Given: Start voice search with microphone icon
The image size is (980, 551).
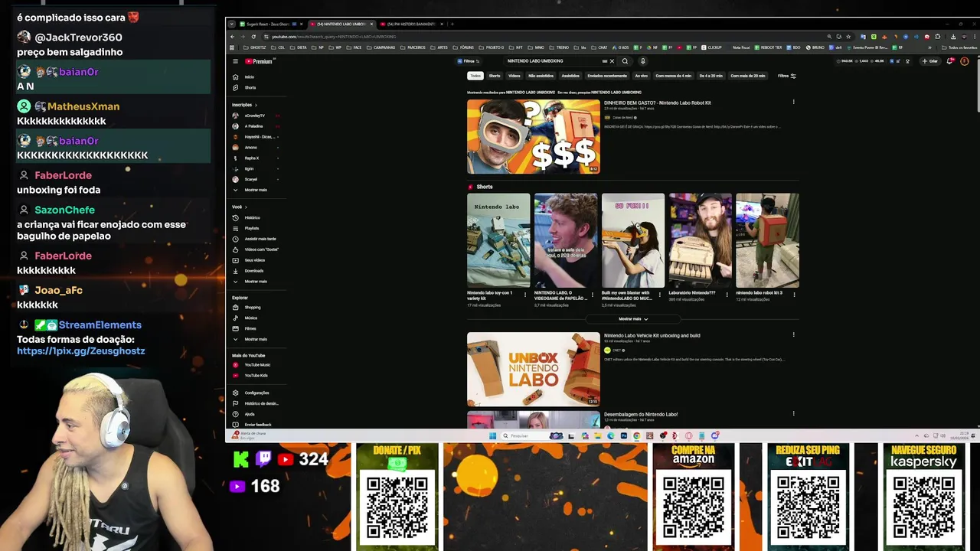Looking at the screenshot, I should point(643,61).
